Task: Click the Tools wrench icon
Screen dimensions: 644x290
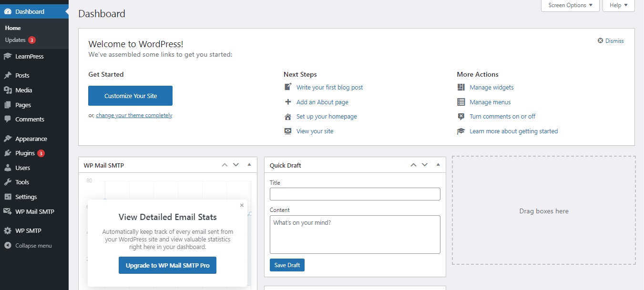Action: tap(8, 182)
